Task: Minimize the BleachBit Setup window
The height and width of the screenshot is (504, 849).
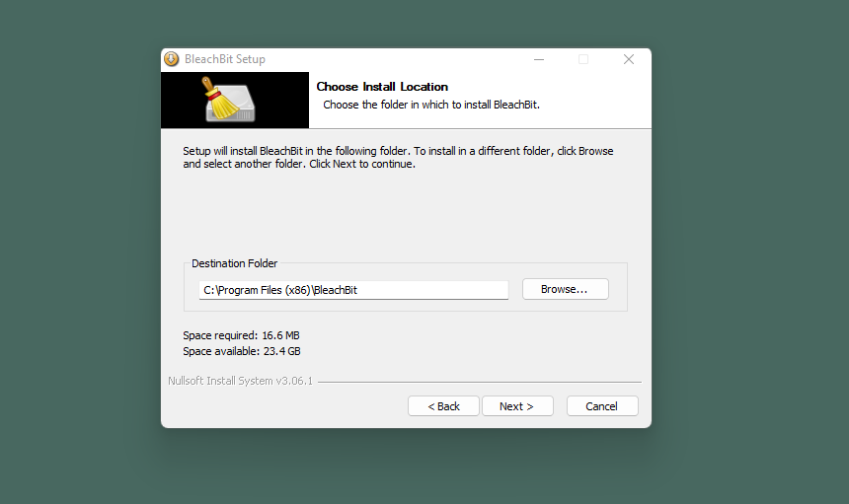Action: 538,59
